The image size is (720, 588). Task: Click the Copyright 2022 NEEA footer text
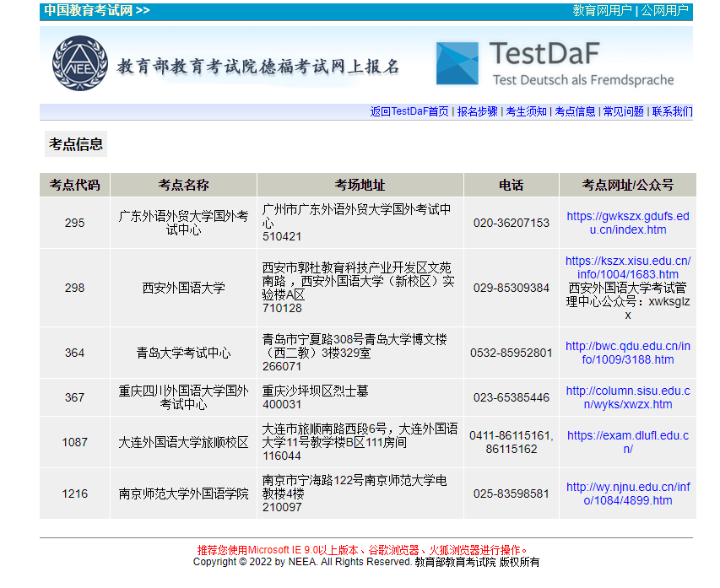[366, 562]
